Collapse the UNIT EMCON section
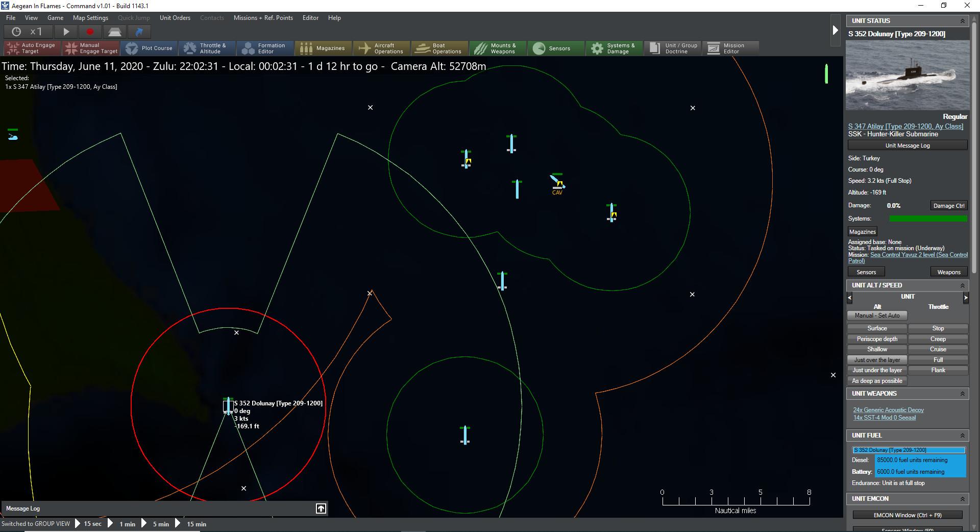 coord(964,499)
